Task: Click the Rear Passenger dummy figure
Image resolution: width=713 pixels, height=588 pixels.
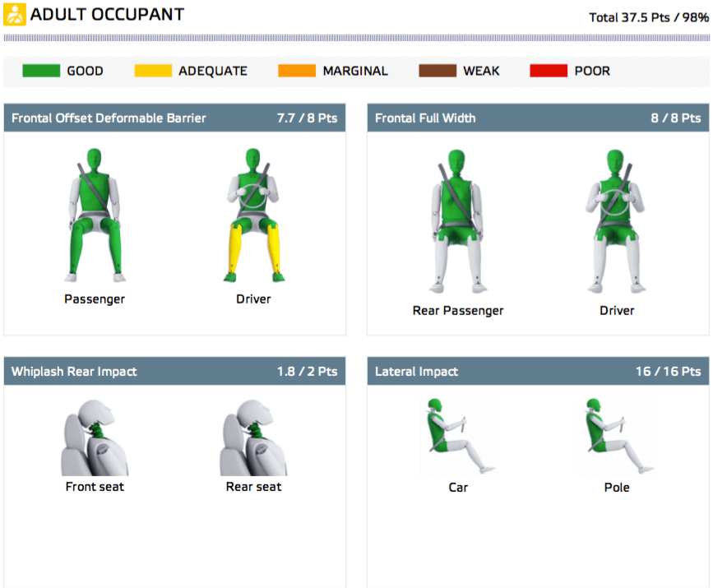Action: pyautogui.click(x=458, y=222)
